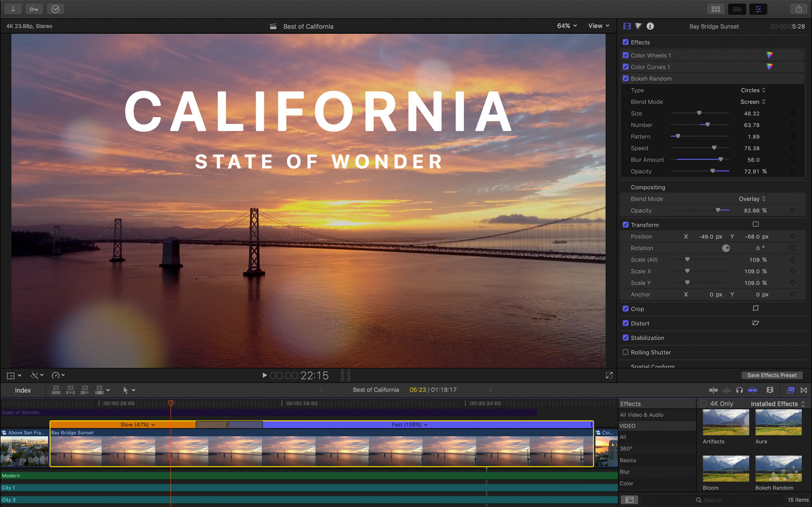The width and height of the screenshot is (812, 507).
Task: Disable the Bokeh Random effect checkbox
Action: point(626,78)
